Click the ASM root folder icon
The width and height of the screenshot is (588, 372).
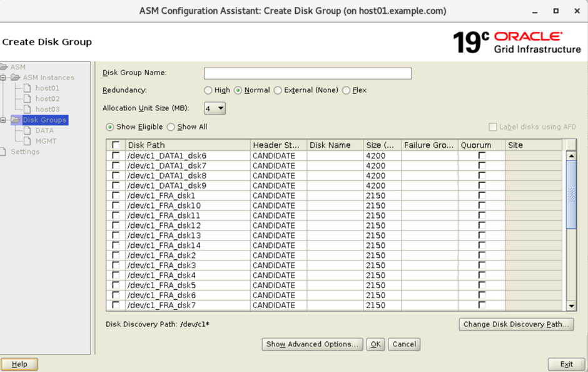tap(4, 67)
